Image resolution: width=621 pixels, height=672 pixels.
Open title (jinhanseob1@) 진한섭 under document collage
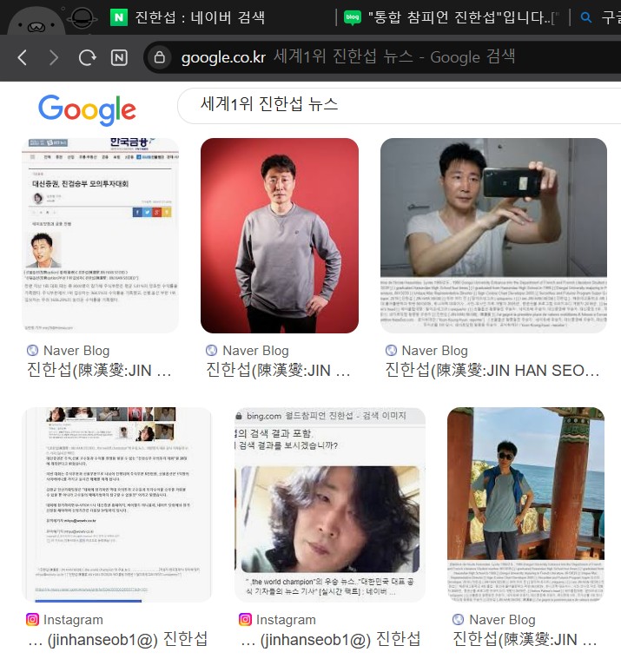coord(117,639)
